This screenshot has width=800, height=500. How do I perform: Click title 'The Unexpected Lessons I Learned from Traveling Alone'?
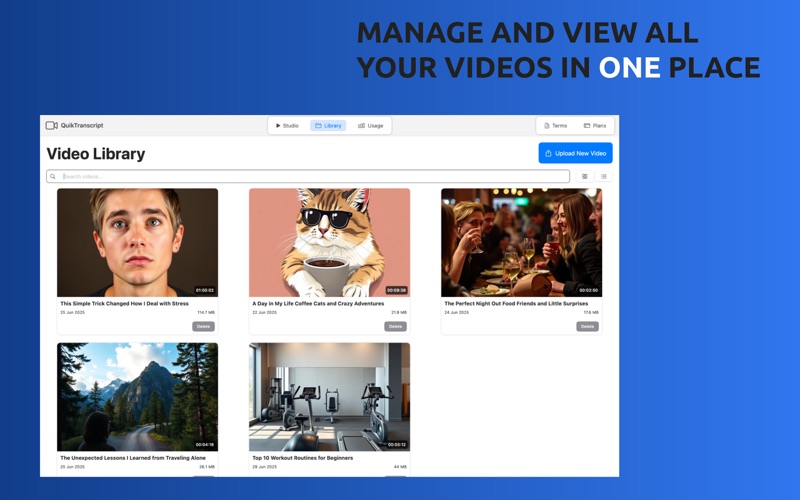133,458
